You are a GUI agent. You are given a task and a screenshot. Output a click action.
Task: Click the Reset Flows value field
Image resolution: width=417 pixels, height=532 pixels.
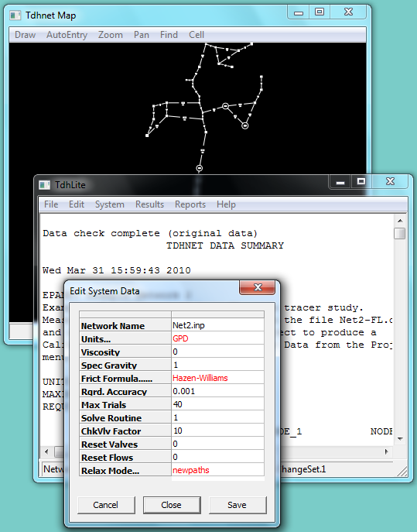point(217,457)
